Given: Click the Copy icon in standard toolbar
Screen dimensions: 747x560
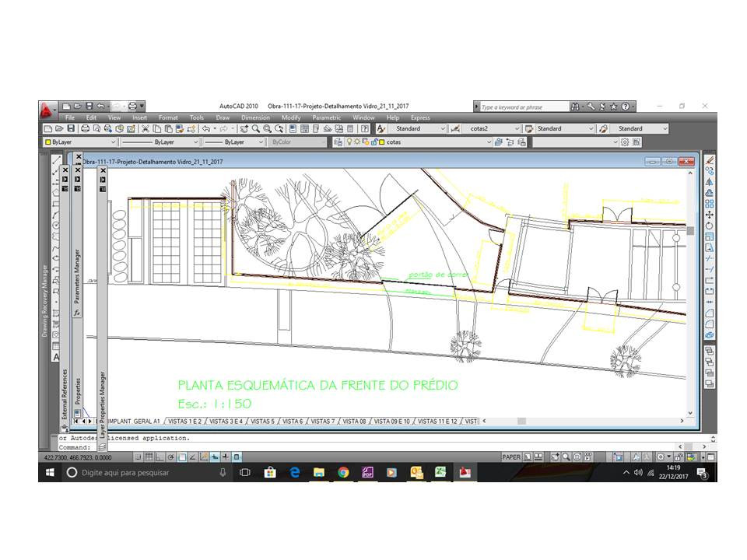Looking at the screenshot, I should pyautogui.click(x=156, y=128).
